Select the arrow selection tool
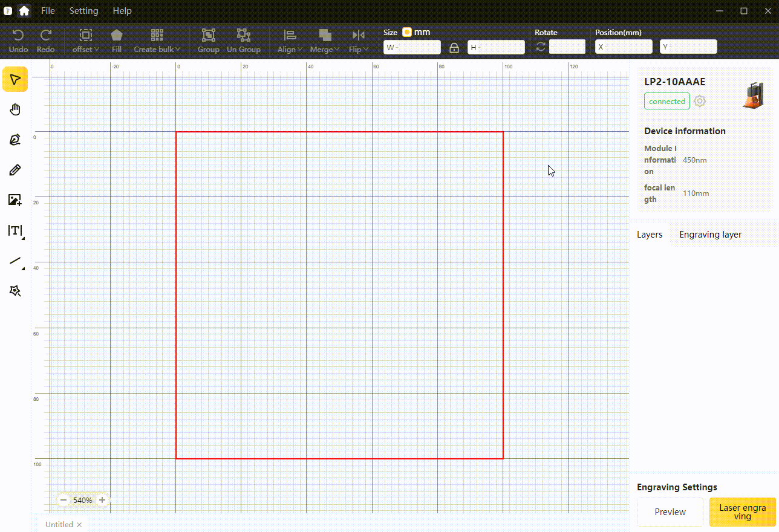This screenshot has width=779, height=532. (x=15, y=79)
